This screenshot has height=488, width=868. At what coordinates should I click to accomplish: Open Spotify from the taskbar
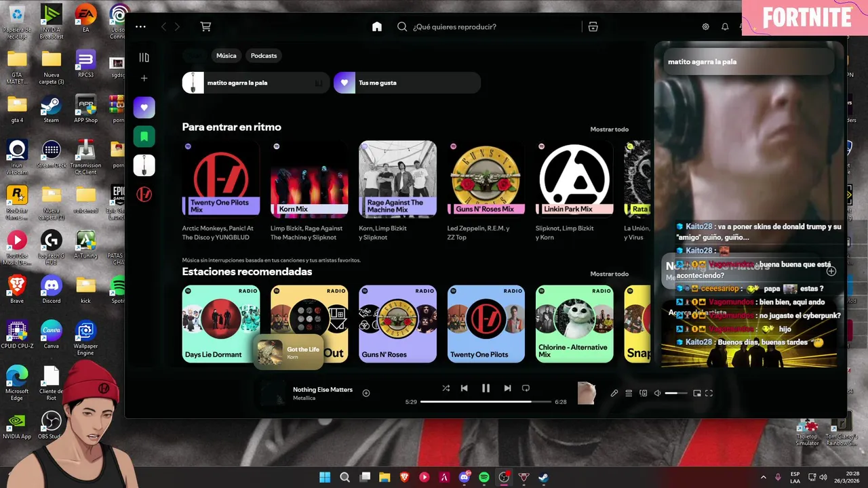pyautogui.click(x=484, y=477)
